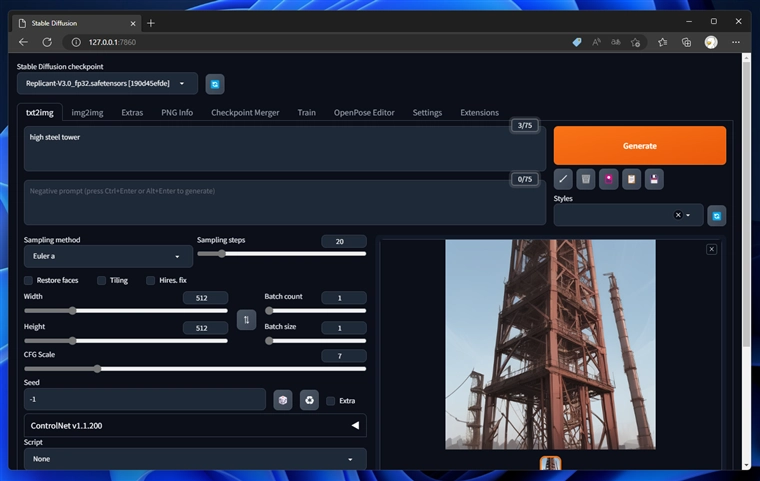Open a new browser tab
760x481 pixels.
click(151, 23)
